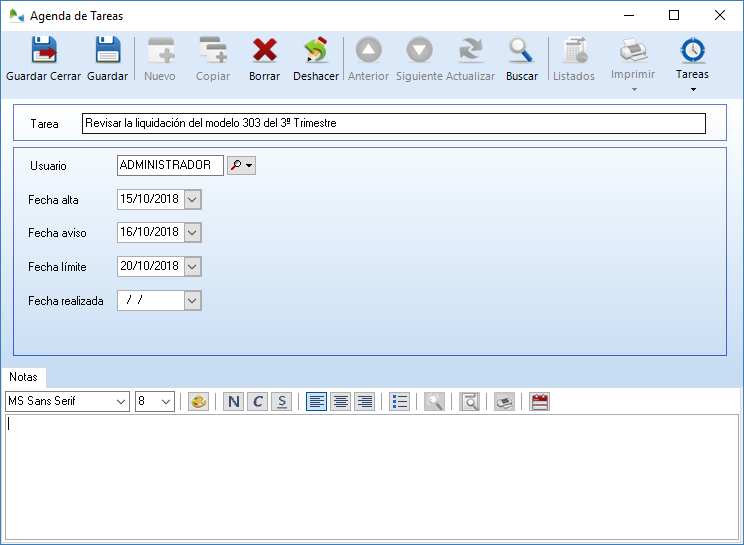Insert date with red calendar icon
The height and width of the screenshot is (545, 744).
pyautogui.click(x=539, y=402)
